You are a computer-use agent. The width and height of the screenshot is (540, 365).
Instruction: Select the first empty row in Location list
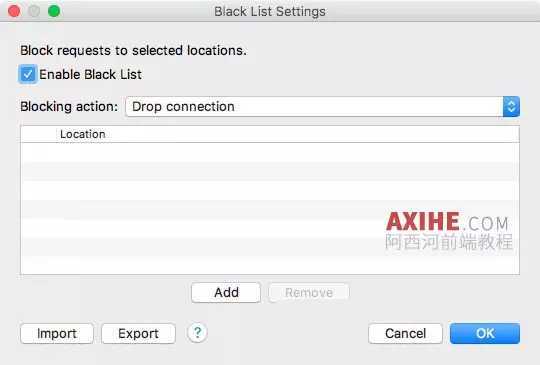coord(270,152)
